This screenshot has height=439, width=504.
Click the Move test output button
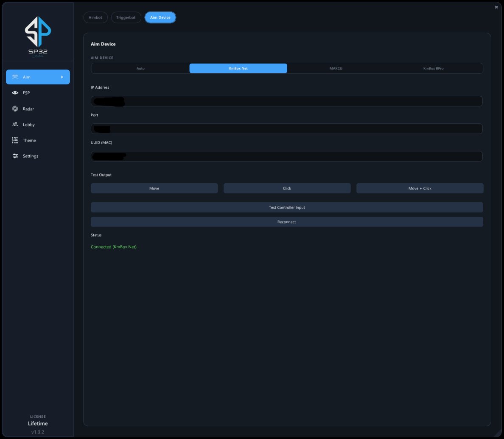point(154,188)
